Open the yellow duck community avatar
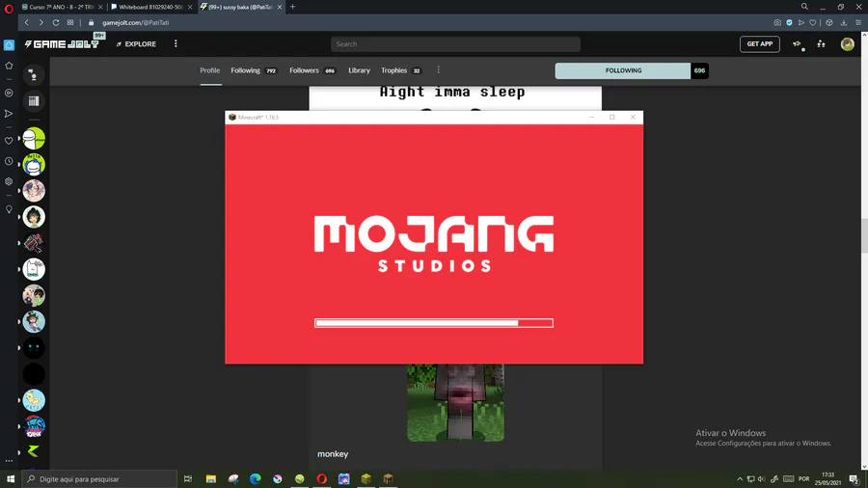868x488 pixels. tap(34, 400)
